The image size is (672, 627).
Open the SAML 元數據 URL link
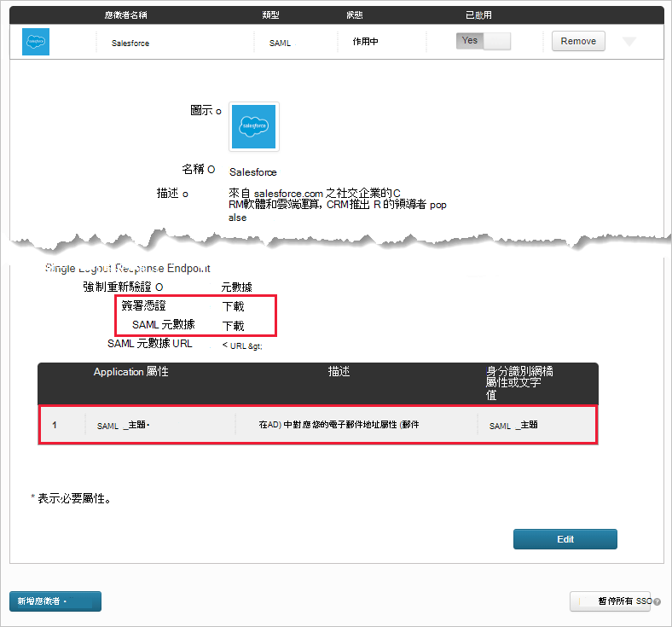(x=242, y=345)
